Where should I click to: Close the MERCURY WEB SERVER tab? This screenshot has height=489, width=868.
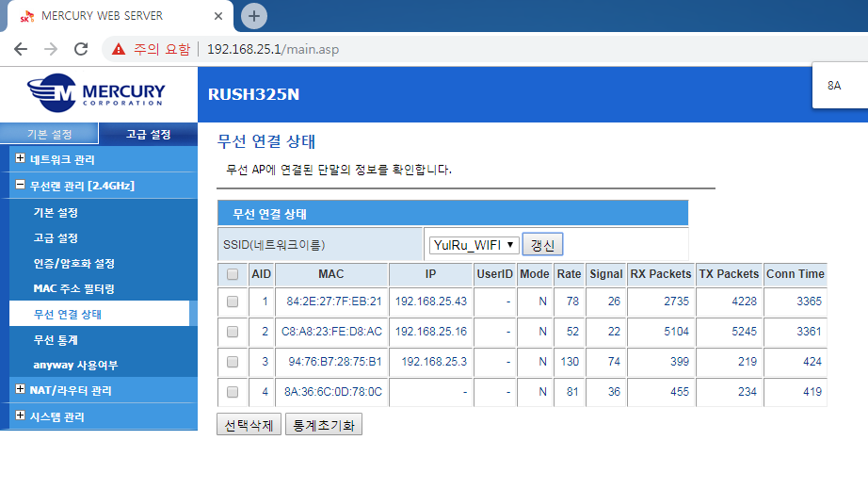click(218, 16)
